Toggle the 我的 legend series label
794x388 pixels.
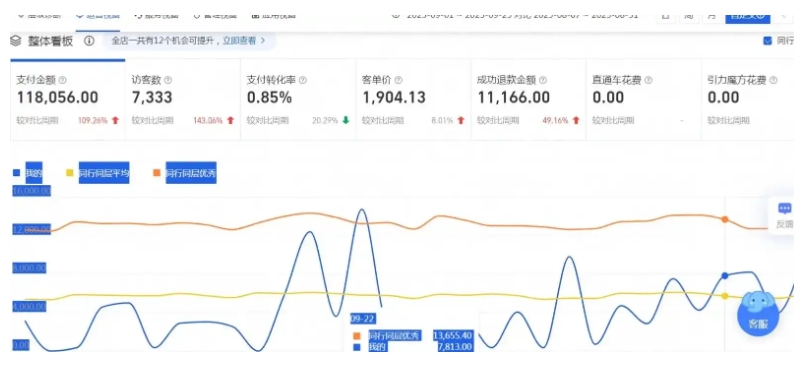(x=34, y=173)
